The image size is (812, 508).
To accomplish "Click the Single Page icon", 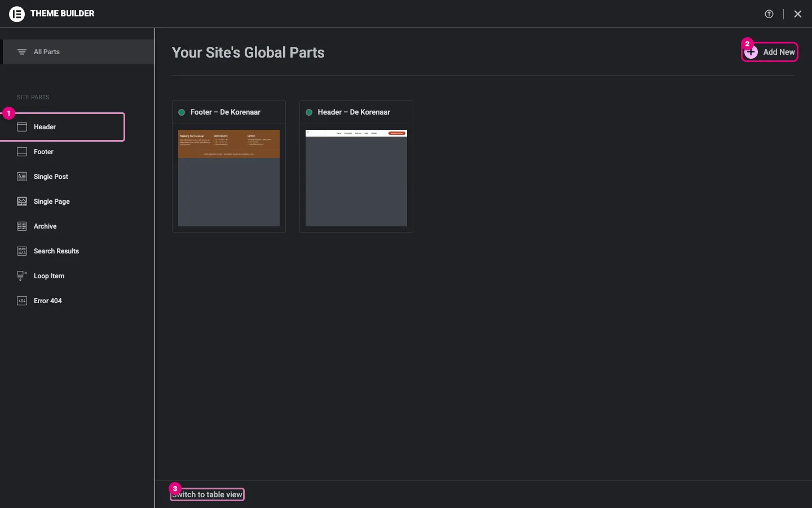I will pyautogui.click(x=22, y=202).
